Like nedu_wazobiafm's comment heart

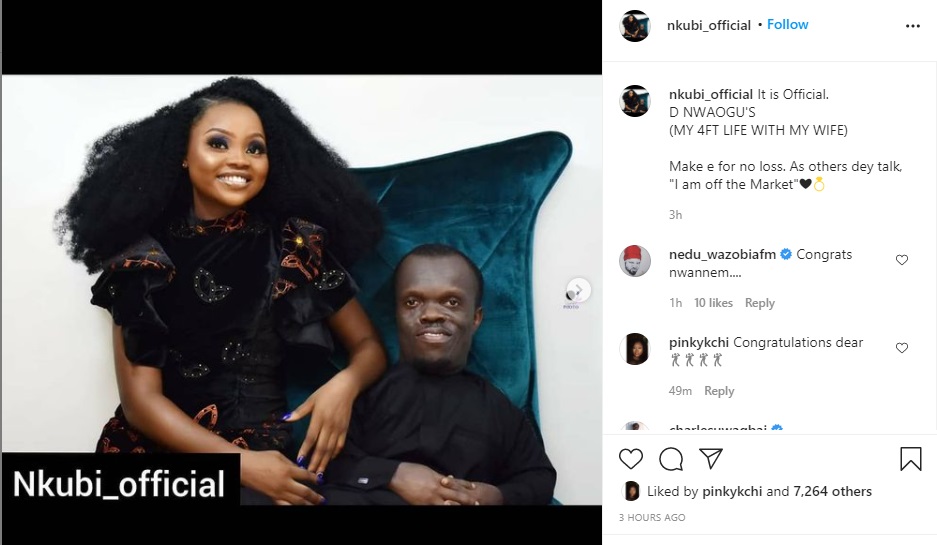coord(902,260)
